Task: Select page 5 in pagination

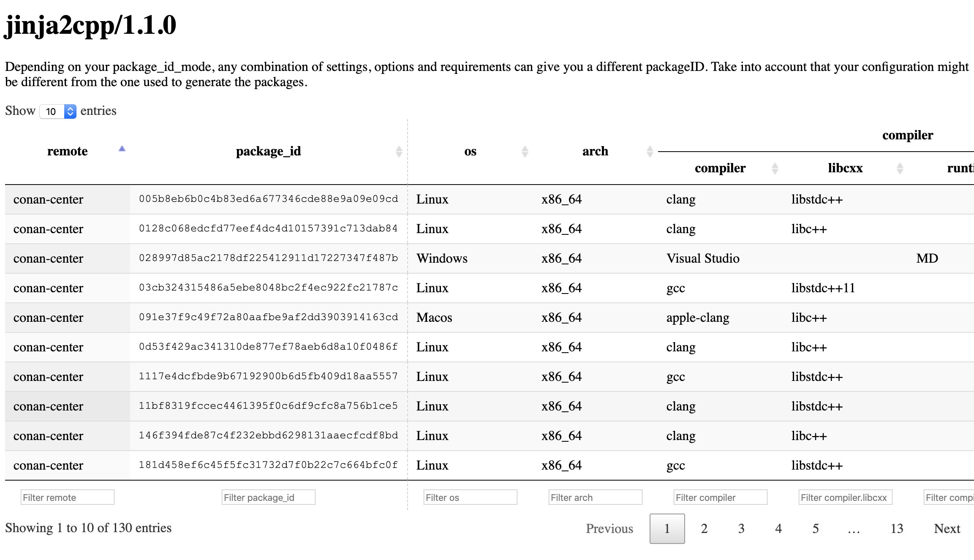Action: (816, 529)
